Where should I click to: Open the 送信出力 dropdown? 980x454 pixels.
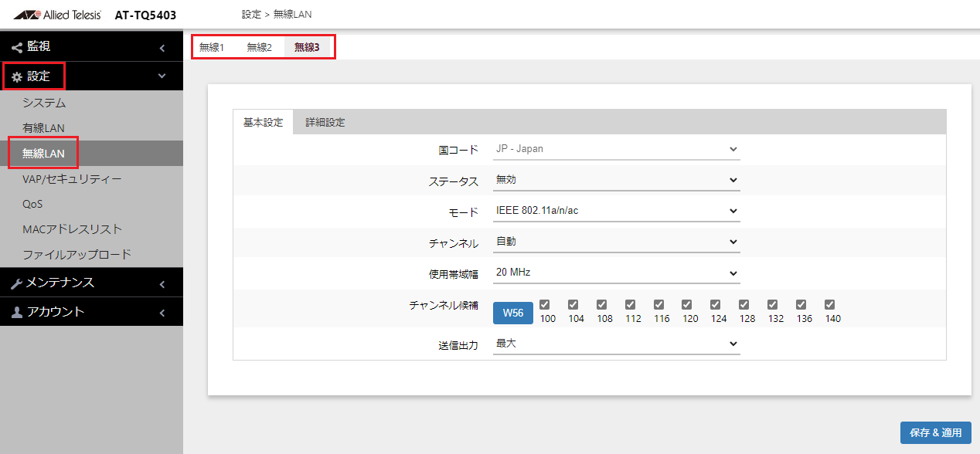point(616,344)
